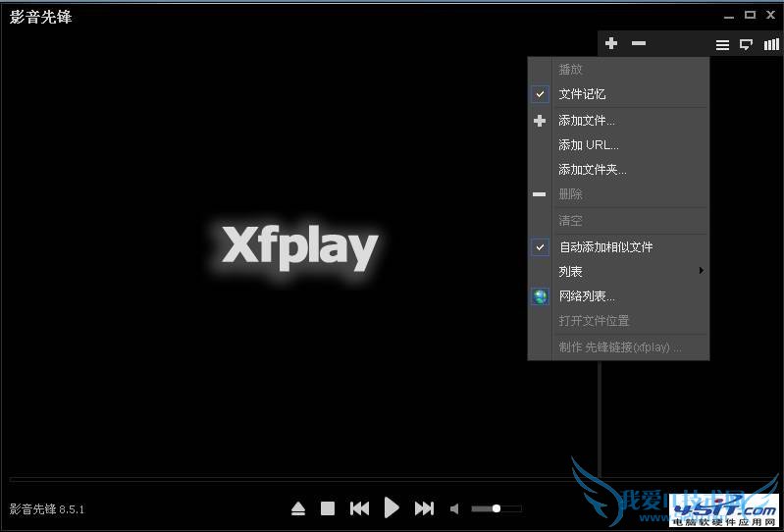The image size is (784, 532).
Task: Maximize the 影音先锋 window
Action: (750, 15)
